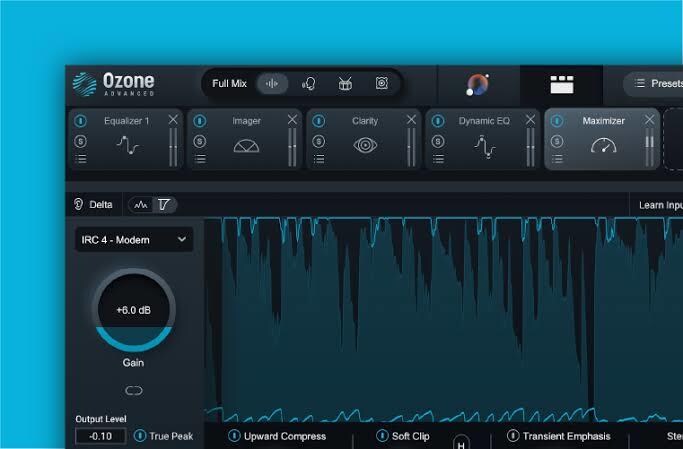Remove the Equalizer 1 module
The width and height of the screenshot is (683, 449).
(x=173, y=119)
